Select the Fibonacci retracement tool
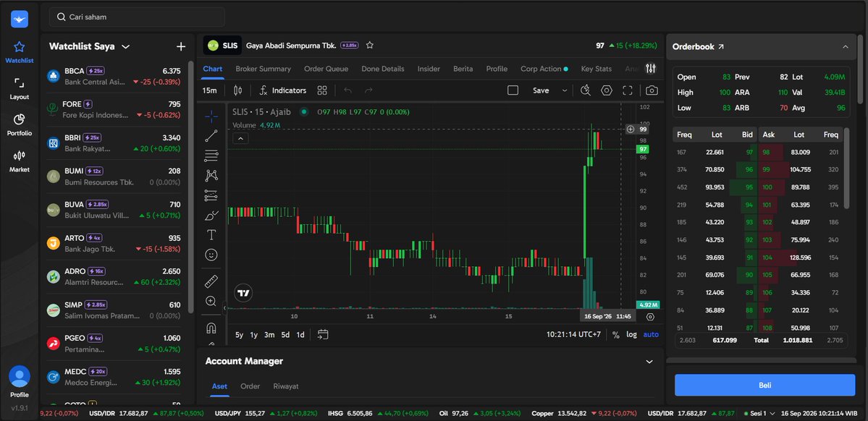 (211, 156)
